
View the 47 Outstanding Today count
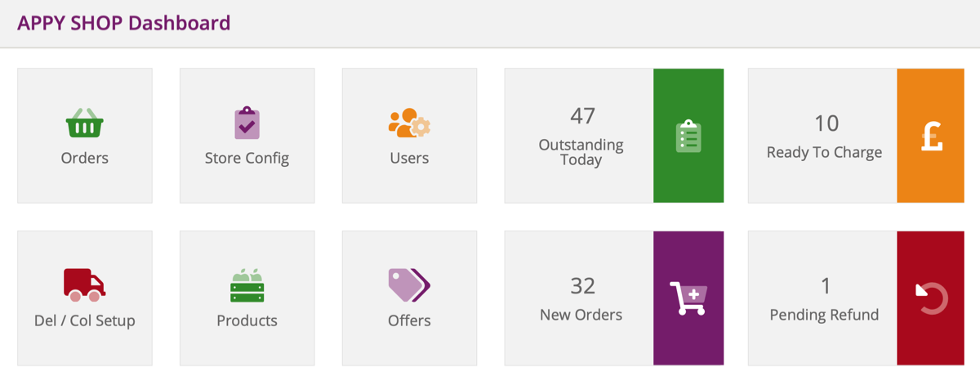pos(581,116)
